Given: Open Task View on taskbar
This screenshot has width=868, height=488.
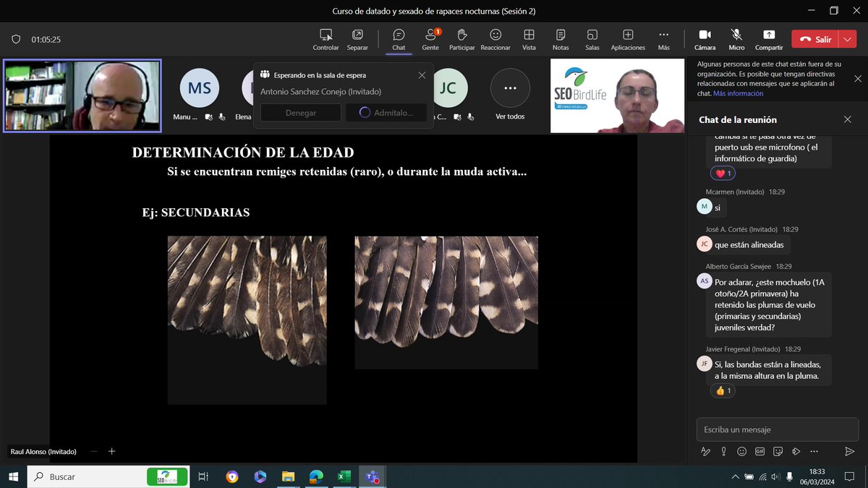Looking at the screenshot, I should [x=203, y=476].
